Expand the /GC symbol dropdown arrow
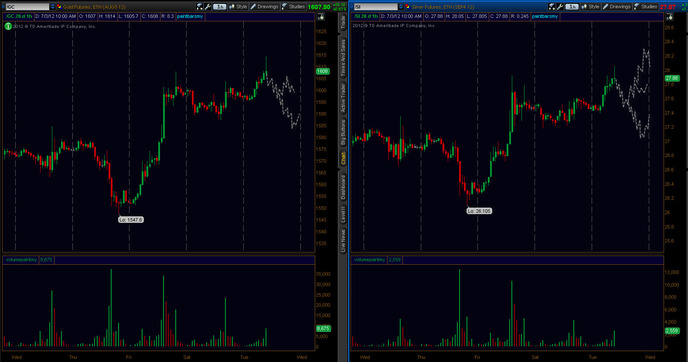 [x=53, y=7]
